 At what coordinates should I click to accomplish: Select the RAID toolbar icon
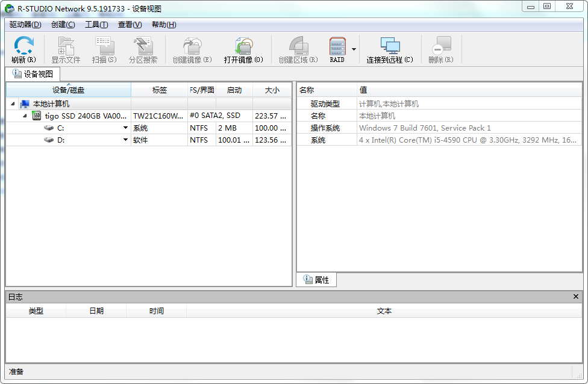tap(337, 48)
